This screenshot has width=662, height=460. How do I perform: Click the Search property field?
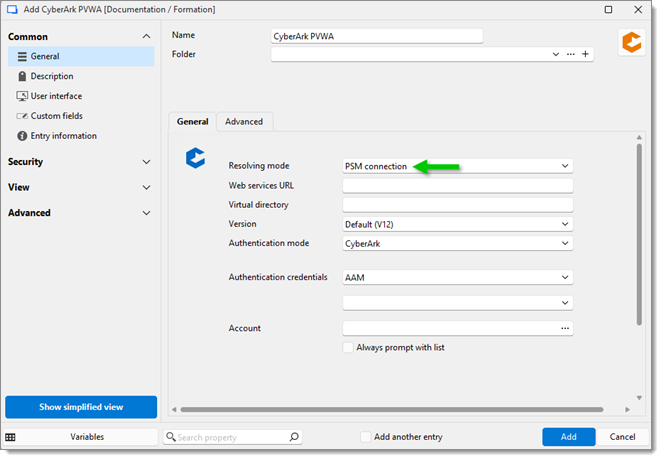(232, 437)
